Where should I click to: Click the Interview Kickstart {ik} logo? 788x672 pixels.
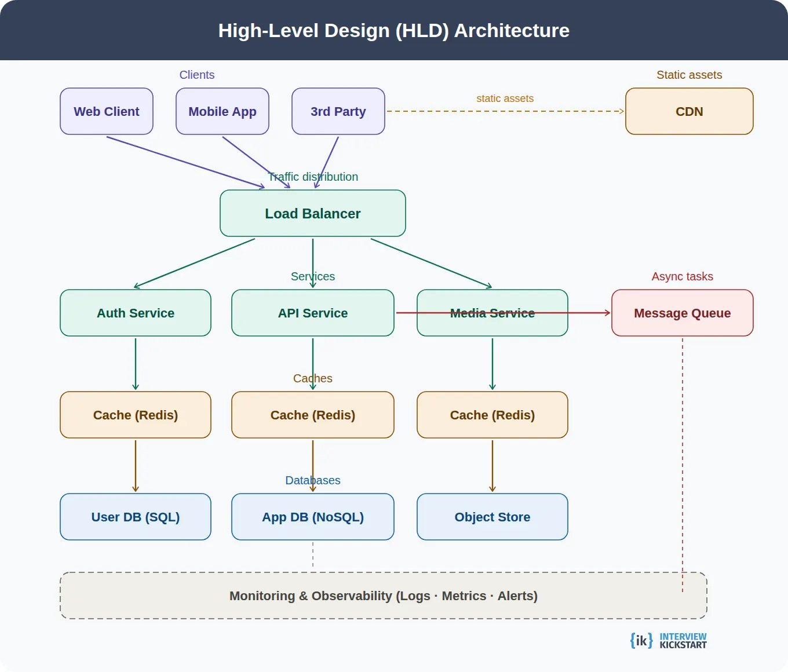pos(640,640)
